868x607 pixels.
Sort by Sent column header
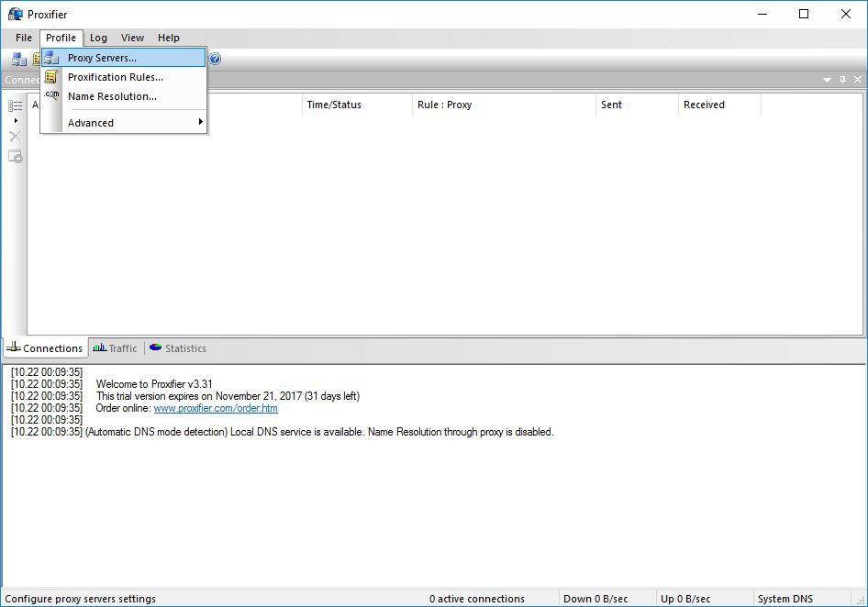coord(637,105)
